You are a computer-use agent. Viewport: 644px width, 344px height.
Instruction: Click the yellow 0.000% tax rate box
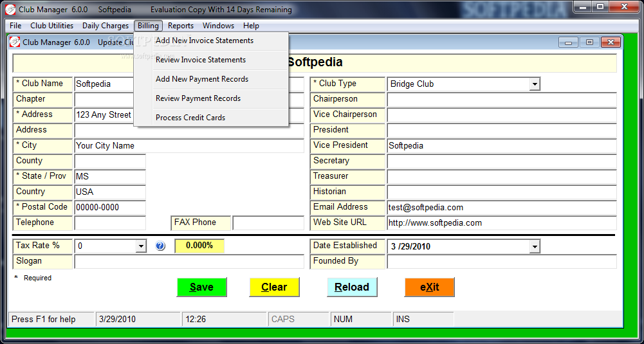point(199,246)
